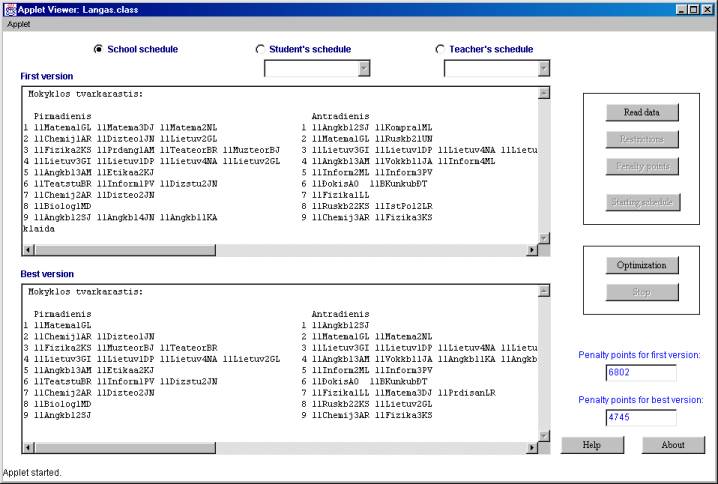Select the Student's schedule option
718x484 pixels.
(x=261, y=49)
